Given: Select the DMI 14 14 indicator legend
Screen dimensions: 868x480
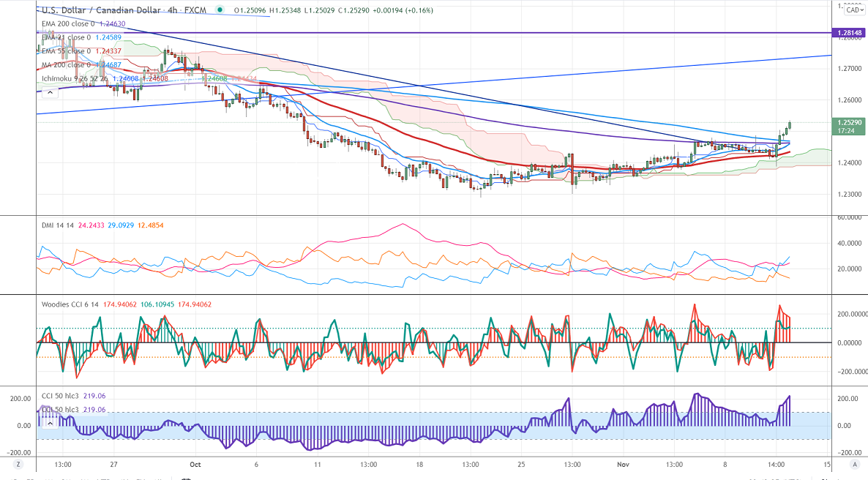Looking at the screenshot, I should click(58, 225).
